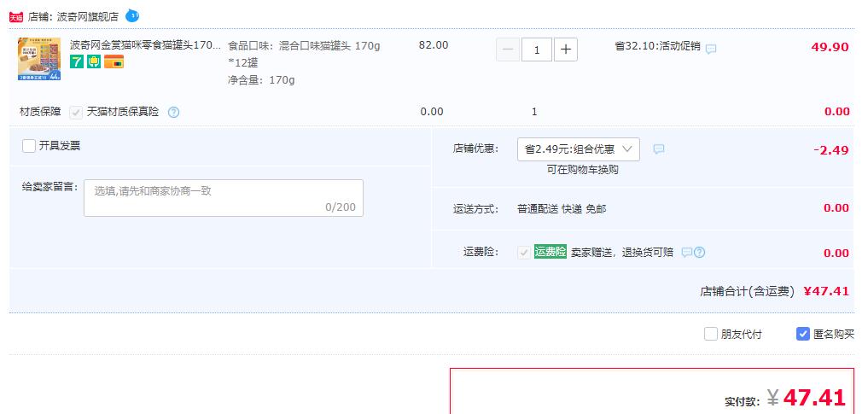Screen dimensions: 868x414
Task: Click the discount amount -2.49
Action: pyautogui.click(x=831, y=150)
